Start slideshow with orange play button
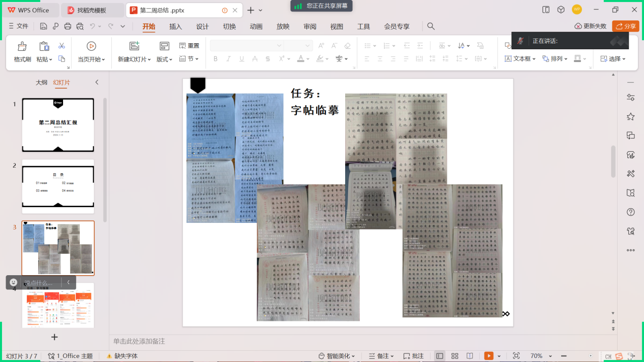Viewport: 644px width, 362px height. [x=488, y=356]
